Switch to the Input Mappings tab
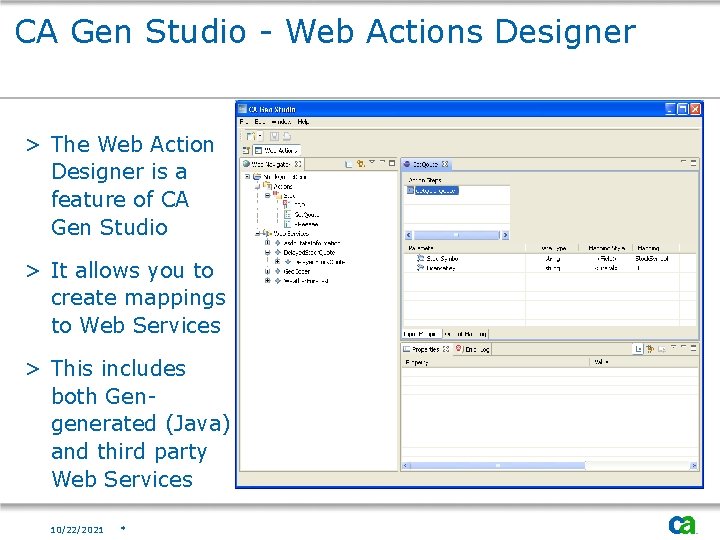The image size is (720, 540). click(x=422, y=334)
